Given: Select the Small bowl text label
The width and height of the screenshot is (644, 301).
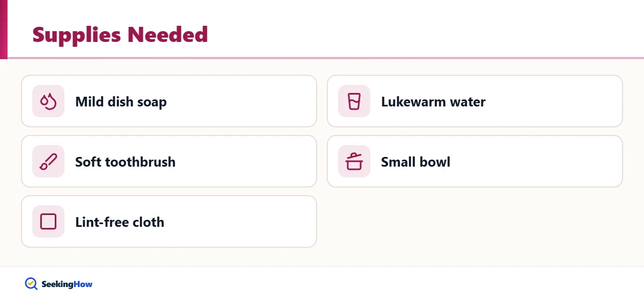Looking at the screenshot, I should (x=415, y=162).
